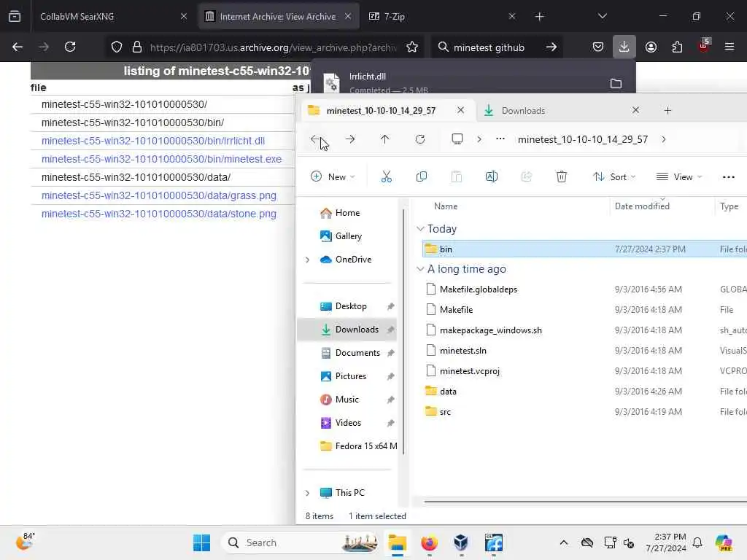Click the Firefox URL address field
747x560 pixels.
pyautogui.click(x=273, y=47)
